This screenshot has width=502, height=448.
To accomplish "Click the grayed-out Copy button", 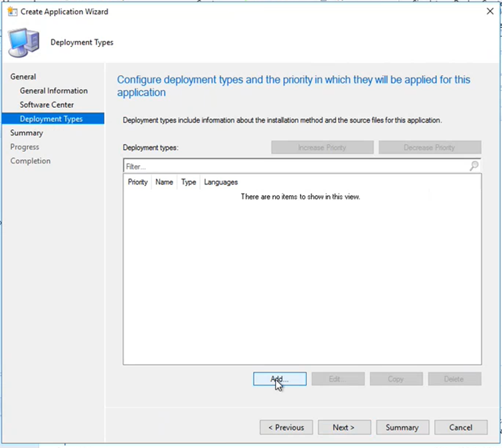I will [x=396, y=379].
